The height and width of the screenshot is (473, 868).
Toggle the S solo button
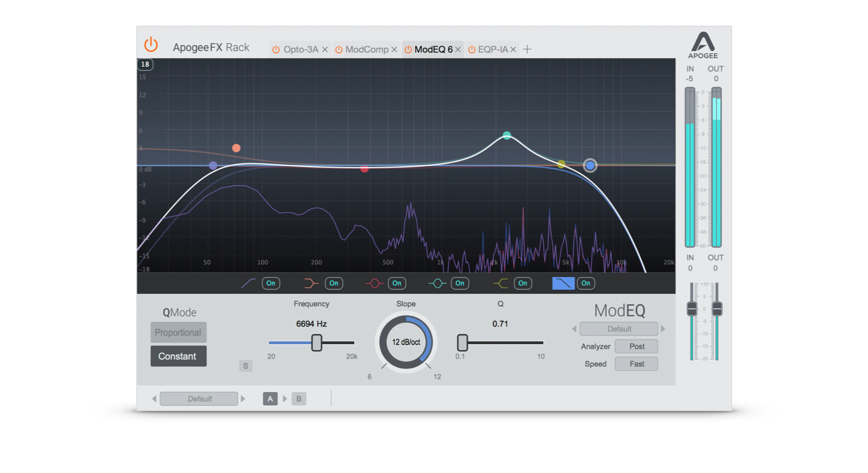245,366
